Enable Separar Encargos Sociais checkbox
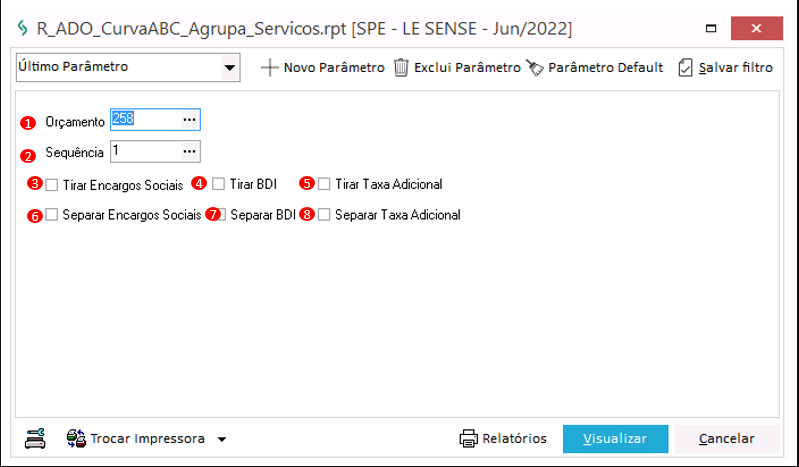This screenshot has width=799, height=467. (51, 215)
